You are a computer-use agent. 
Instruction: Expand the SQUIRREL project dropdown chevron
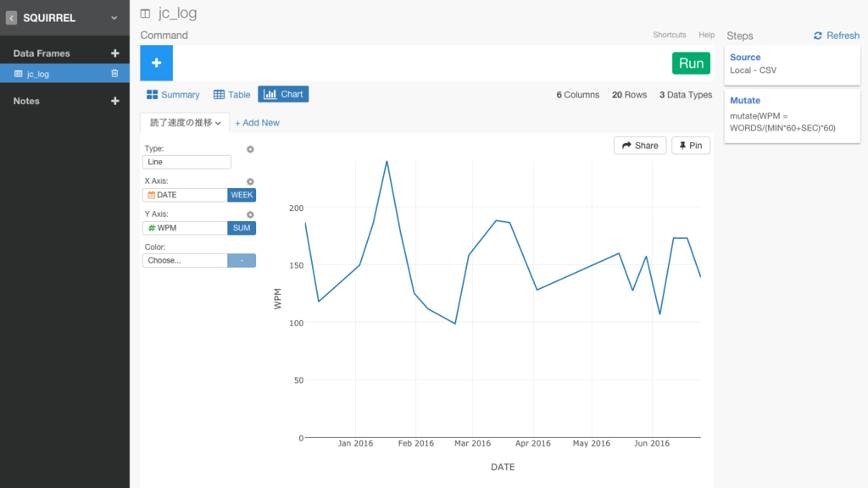pyautogui.click(x=114, y=18)
